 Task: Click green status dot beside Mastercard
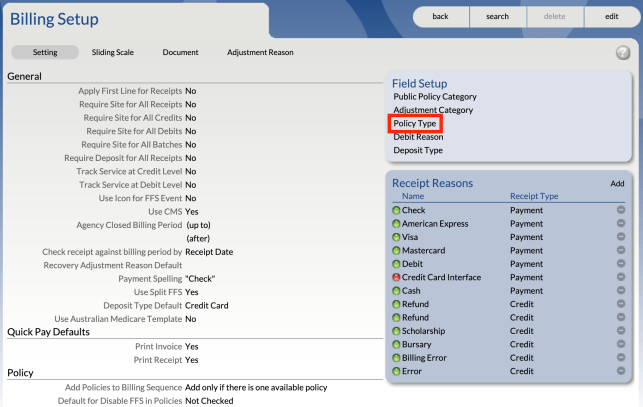[396, 251]
